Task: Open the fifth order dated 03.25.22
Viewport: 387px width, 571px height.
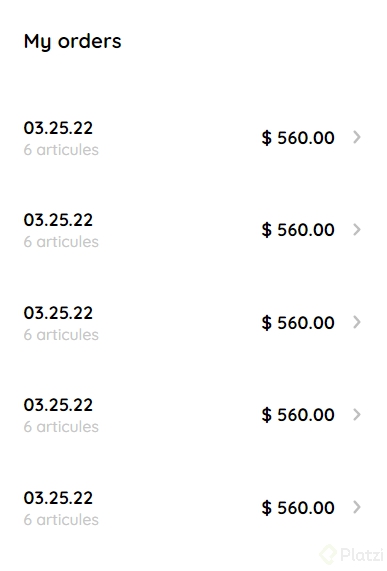Action: click(58, 498)
